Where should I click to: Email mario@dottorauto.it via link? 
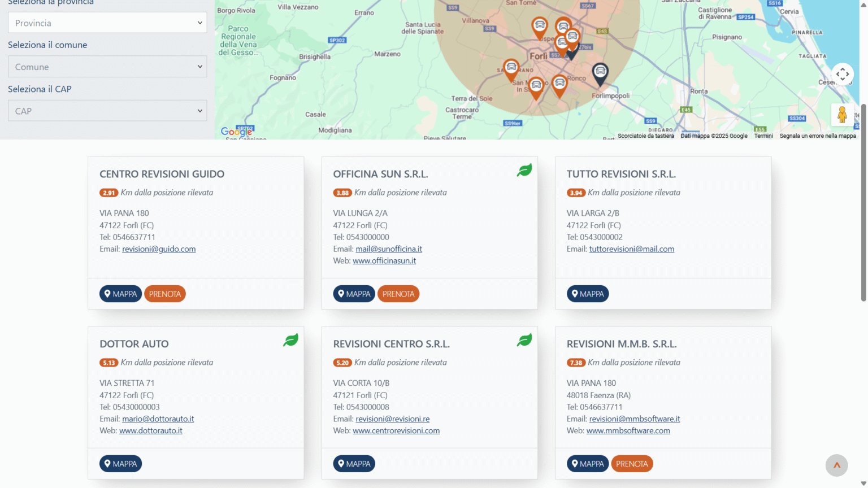pos(158,419)
